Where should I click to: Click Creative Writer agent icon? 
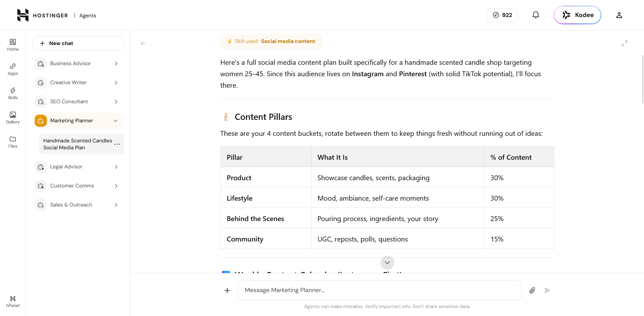click(41, 82)
